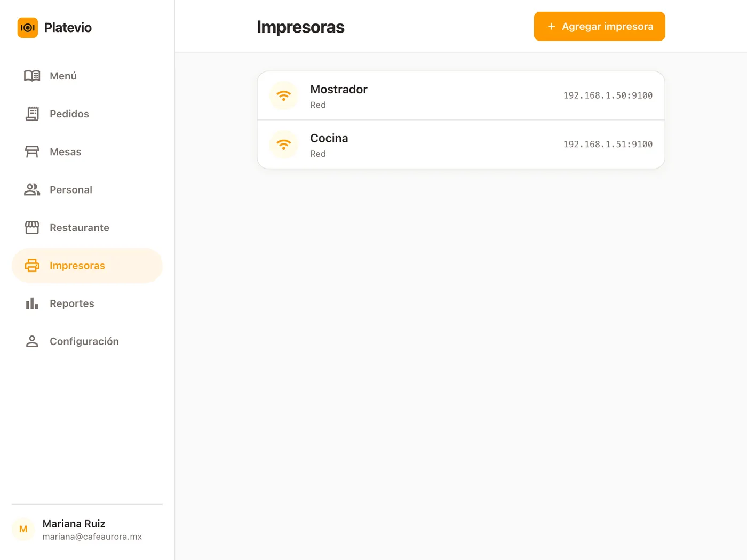Click the Configuración person icon
Viewport: 747px width, 560px height.
tap(32, 341)
